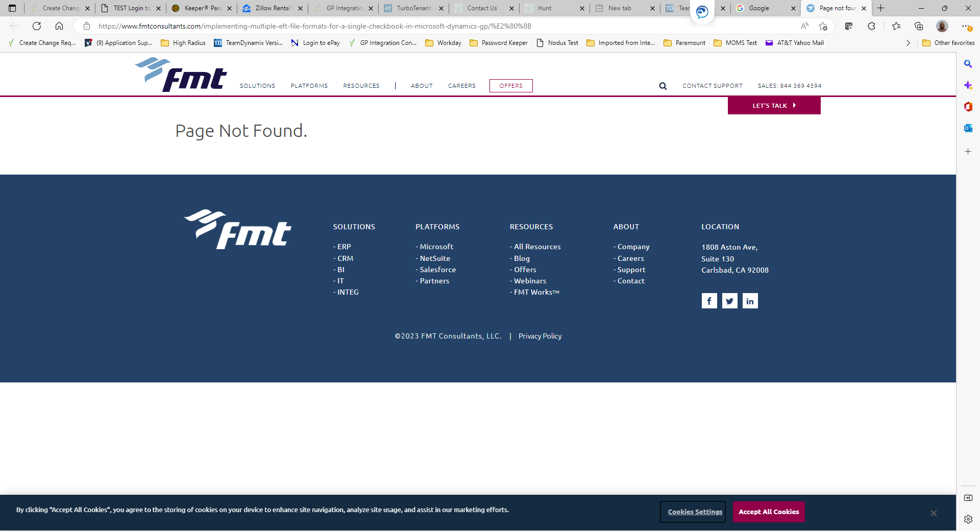Viewport: 980px width, 531px height.
Task: Open the Password Keeper bookmark folder
Action: click(499, 43)
